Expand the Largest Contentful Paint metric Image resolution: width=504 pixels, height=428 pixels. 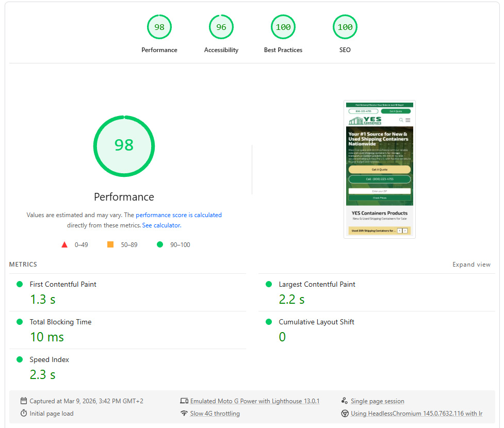click(317, 284)
